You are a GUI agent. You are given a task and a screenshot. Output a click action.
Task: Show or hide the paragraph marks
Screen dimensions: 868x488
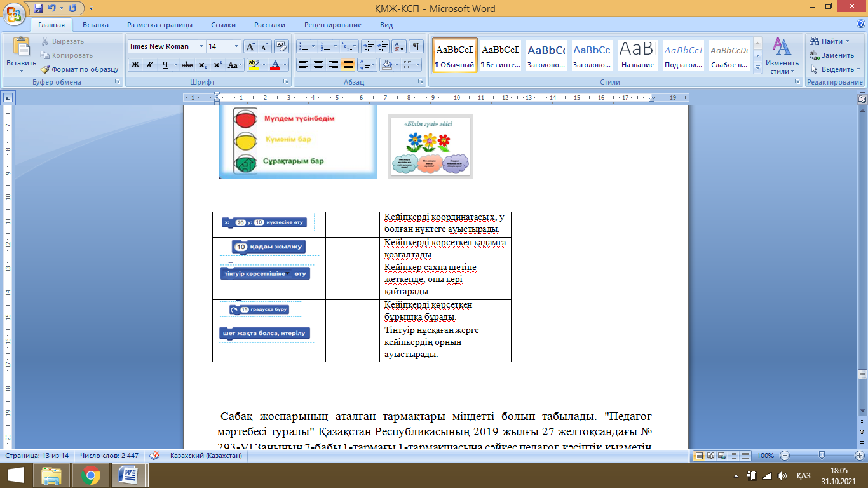(416, 46)
